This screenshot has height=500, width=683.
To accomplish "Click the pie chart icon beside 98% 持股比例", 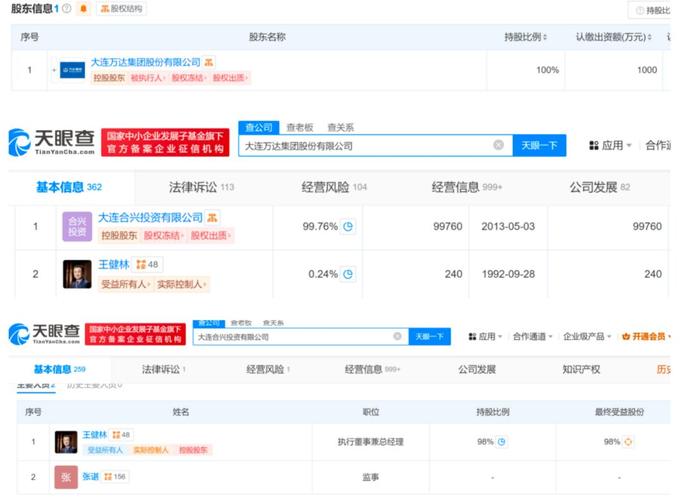I will click(501, 442).
